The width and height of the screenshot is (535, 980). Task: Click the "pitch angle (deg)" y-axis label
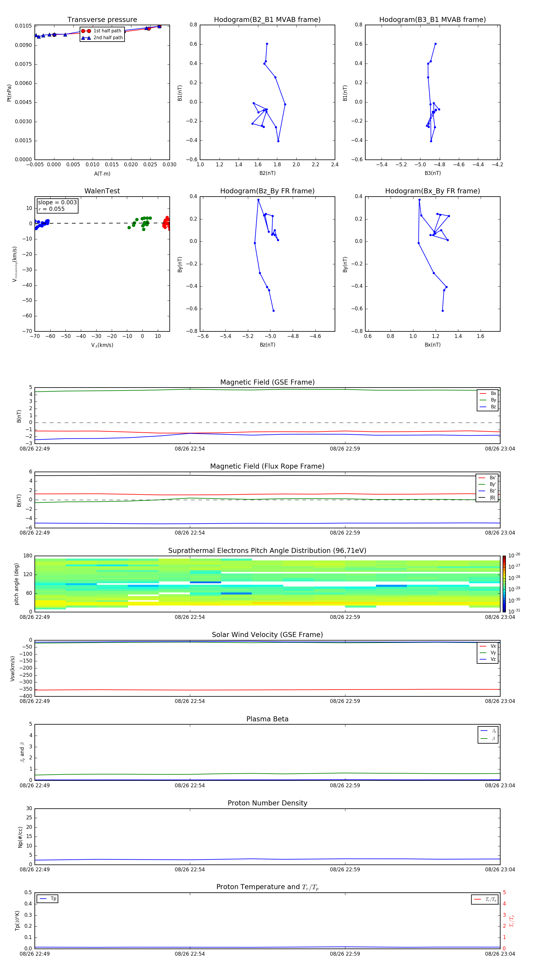16,584
